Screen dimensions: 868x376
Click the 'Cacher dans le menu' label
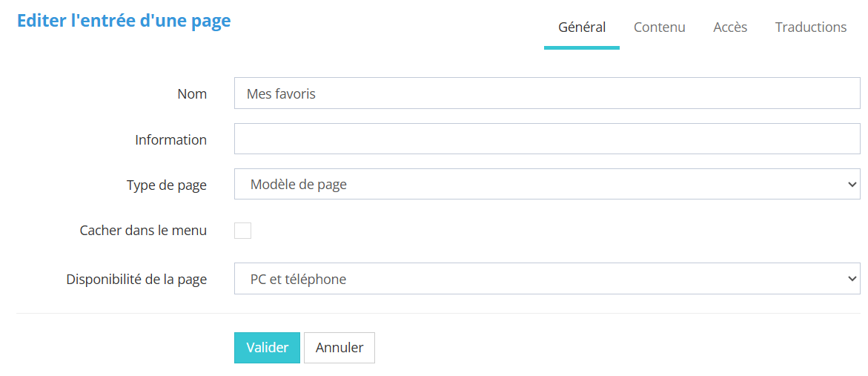click(x=143, y=231)
